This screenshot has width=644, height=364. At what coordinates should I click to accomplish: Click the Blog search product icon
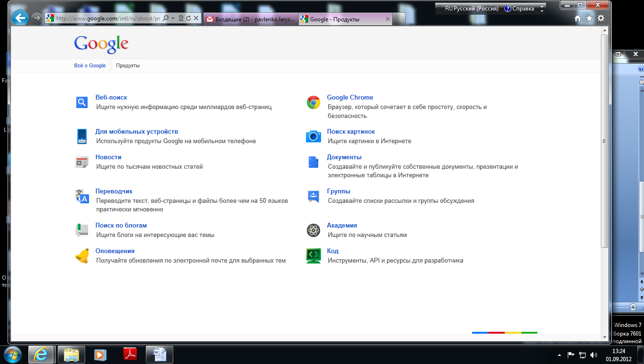(x=82, y=230)
